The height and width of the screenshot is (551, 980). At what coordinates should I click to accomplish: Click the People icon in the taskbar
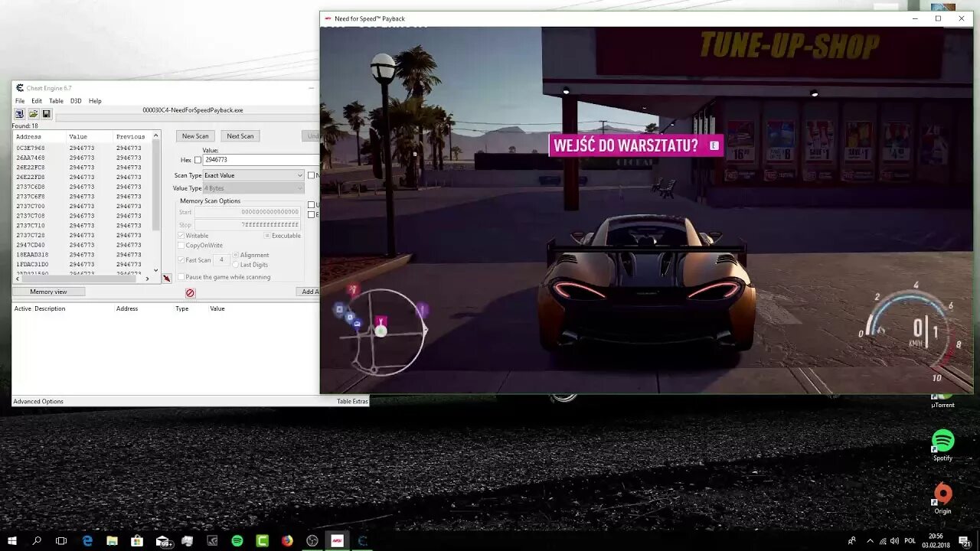click(x=851, y=540)
